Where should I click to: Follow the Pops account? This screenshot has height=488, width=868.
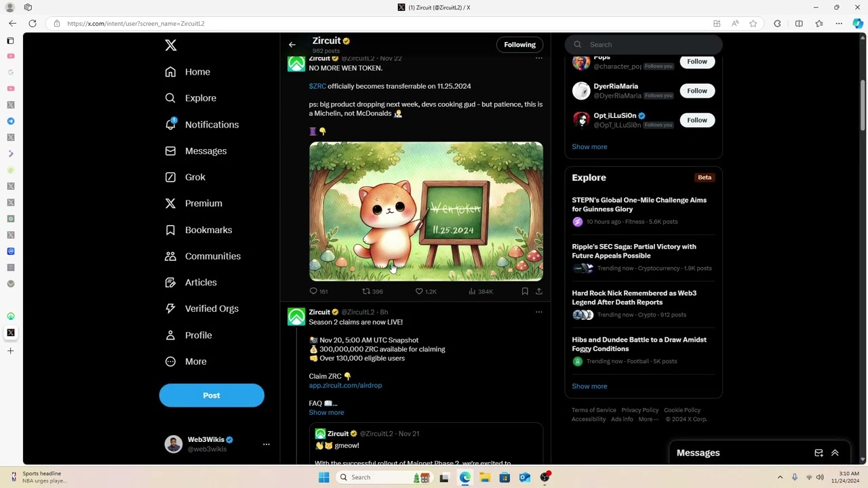pos(697,62)
